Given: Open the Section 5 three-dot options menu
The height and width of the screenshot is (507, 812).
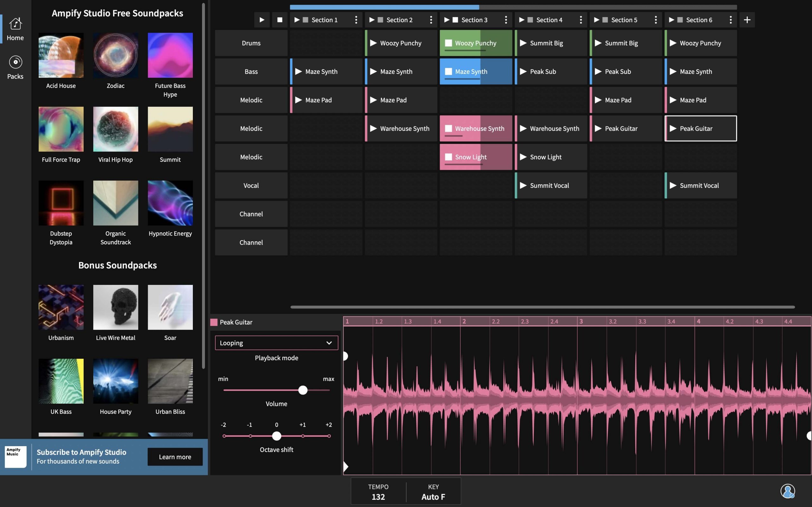Looking at the screenshot, I should 656,20.
